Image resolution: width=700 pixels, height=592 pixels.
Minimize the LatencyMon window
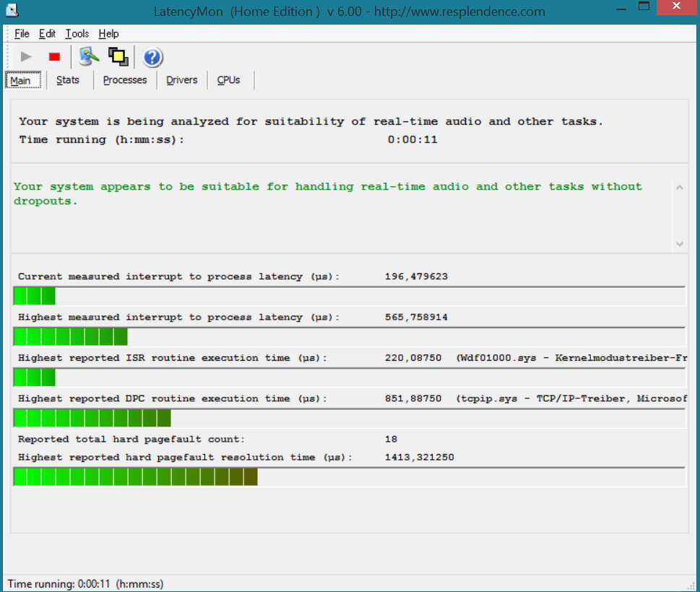621,8
